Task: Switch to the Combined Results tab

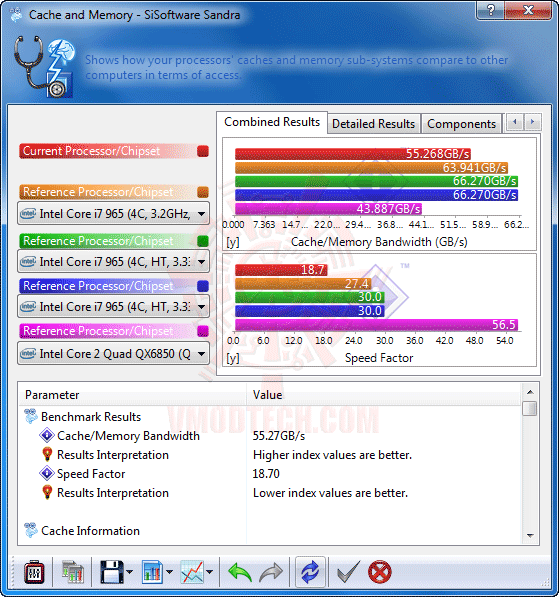Action: tap(272, 122)
